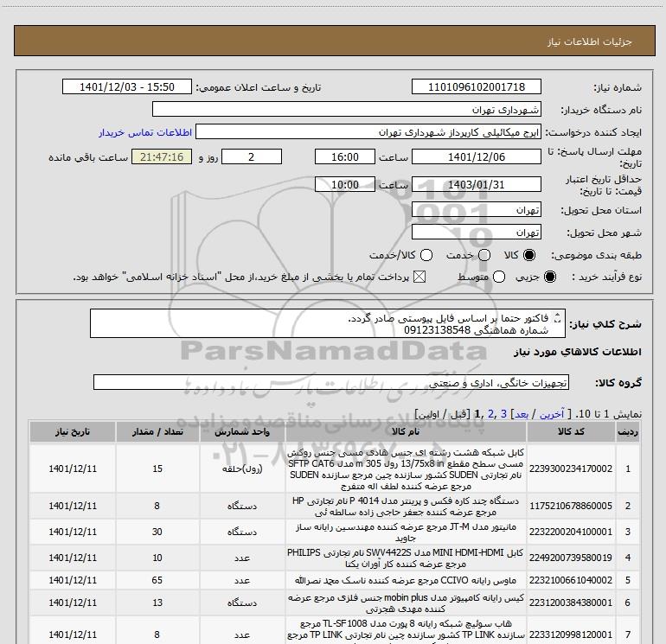Click the HP 4014 printer item name
666x644 pixels.
[406, 507]
